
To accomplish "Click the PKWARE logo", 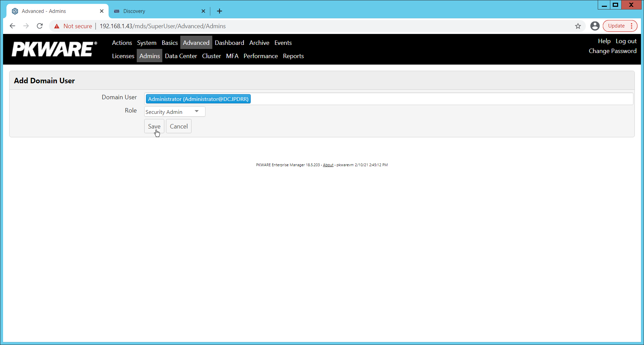I will (x=53, y=49).
